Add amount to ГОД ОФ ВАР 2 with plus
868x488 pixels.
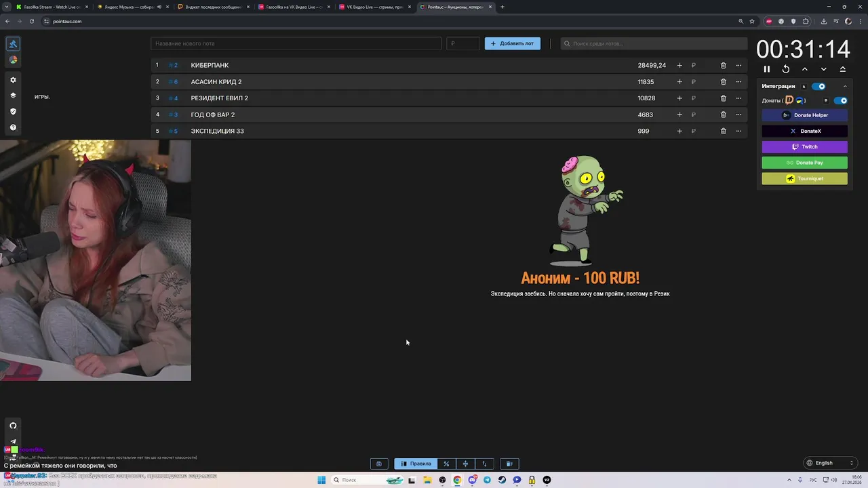(679, 115)
